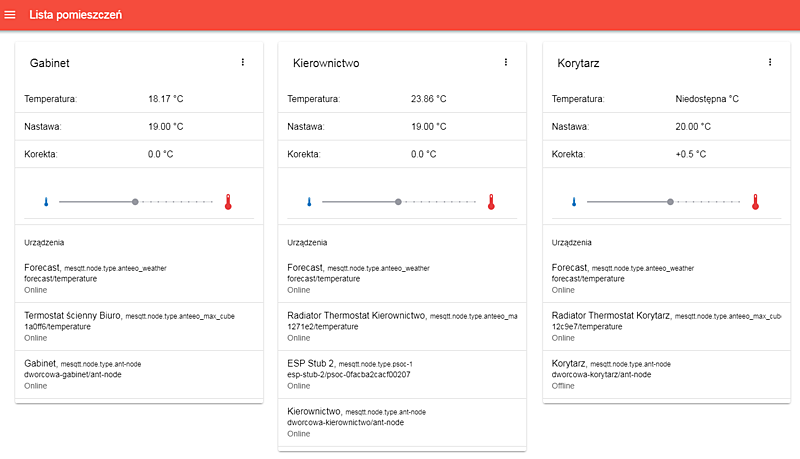Click the Gabinet temperature correction slider handle
The height and width of the screenshot is (459, 800).
tap(135, 202)
